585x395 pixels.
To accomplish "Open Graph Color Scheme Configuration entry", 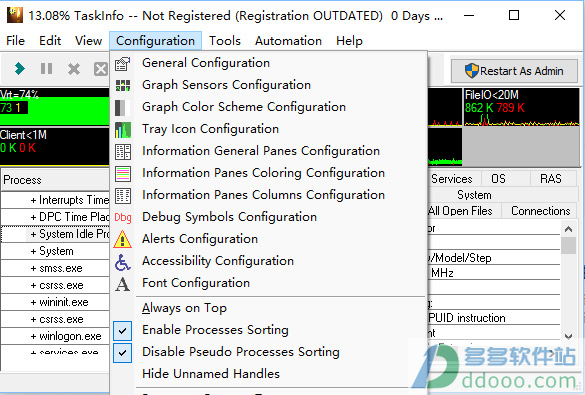I will pyautogui.click(x=244, y=107).
